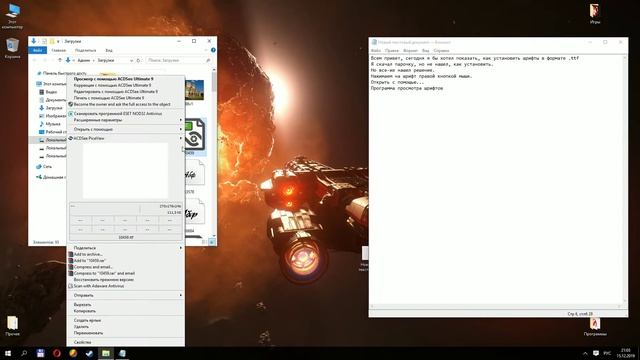Switch to the Notepad taskbar button
Image resolution: width=640 pixels, height=360 pixels.
coord(122,353)
